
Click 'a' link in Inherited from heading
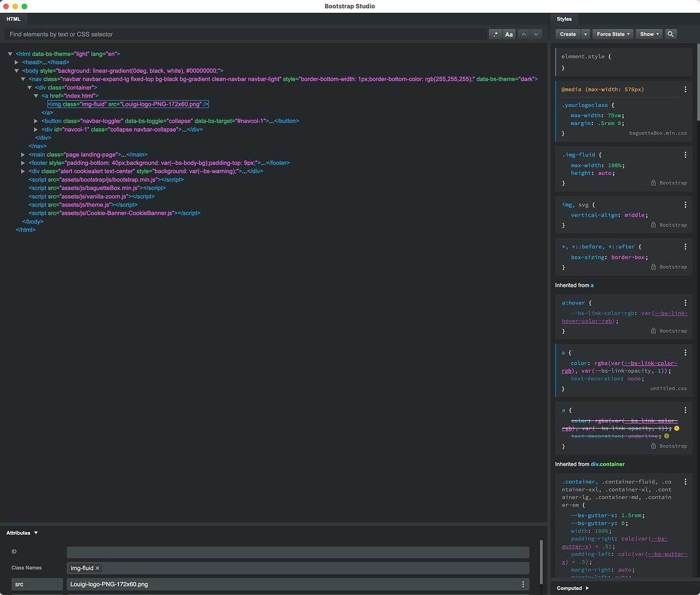coord(592,285)
